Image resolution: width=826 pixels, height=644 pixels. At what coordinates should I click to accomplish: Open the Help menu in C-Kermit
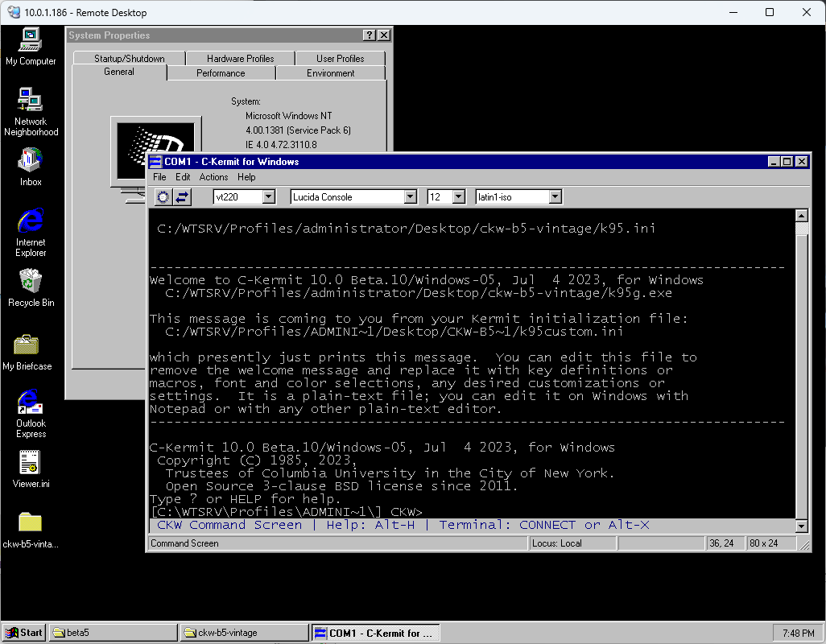(x=246, y=177)
